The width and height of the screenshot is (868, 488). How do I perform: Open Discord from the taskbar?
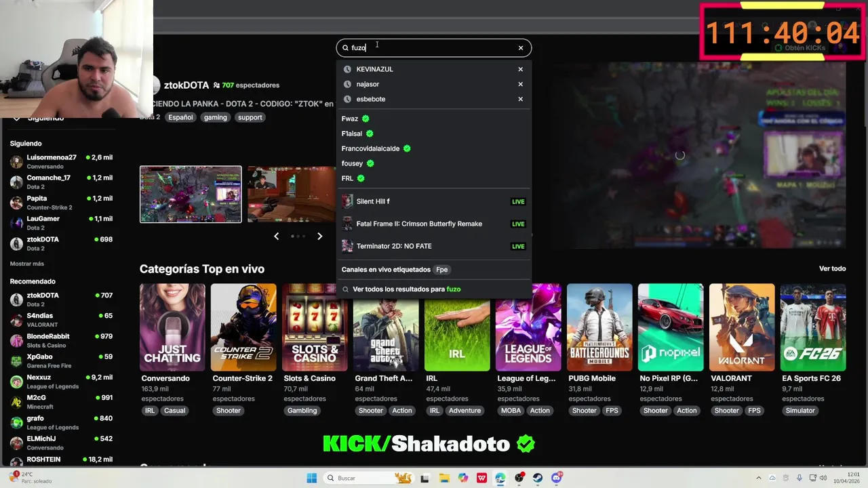557,478
